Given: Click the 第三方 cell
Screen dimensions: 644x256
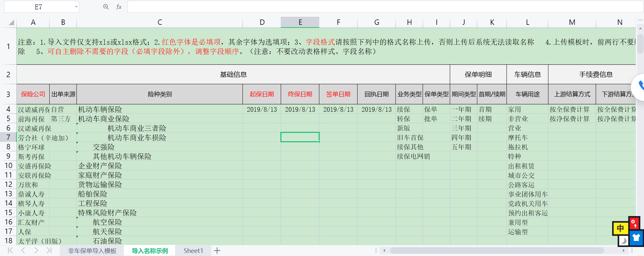Looking at the screenshot, I should pyautogui.click(x=63, y=119).
